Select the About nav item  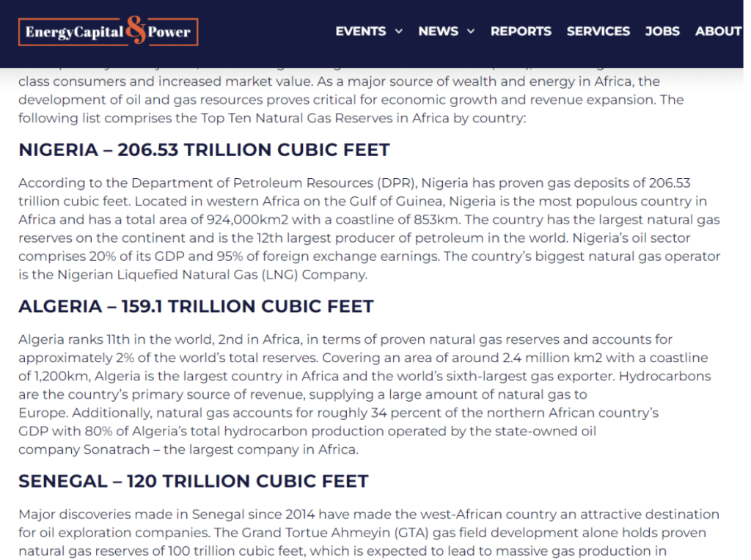pos(718,32)
